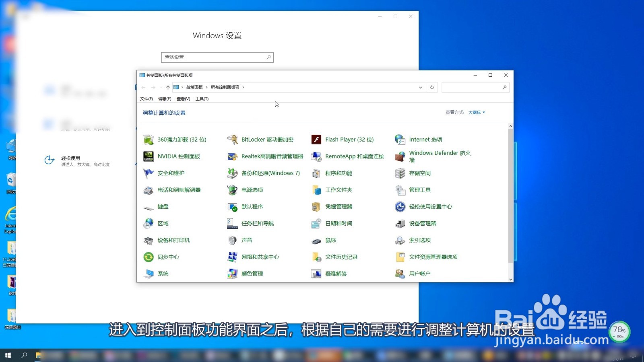The height and width of the screenshot is (362, 644).
Task: Open RemoteApp 和桌面连接 icon
Action: point(316,156)
